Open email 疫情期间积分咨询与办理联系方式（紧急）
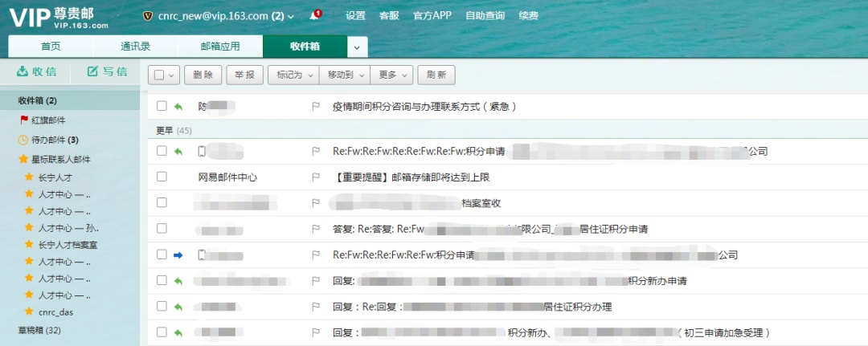The image size is (868, 346). 424,106
